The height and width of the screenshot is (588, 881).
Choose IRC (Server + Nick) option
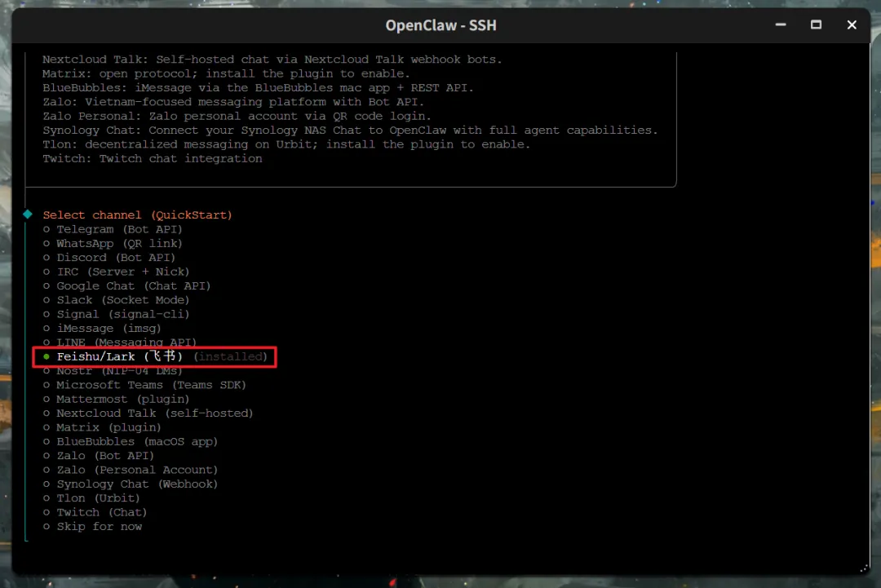click(117, 272)
